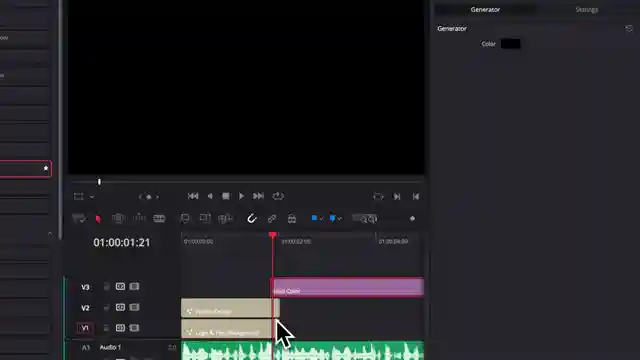This screenshot has width=640, height=360.
Task: Open the flag color dropdown
Action: [x=321, y=219]
